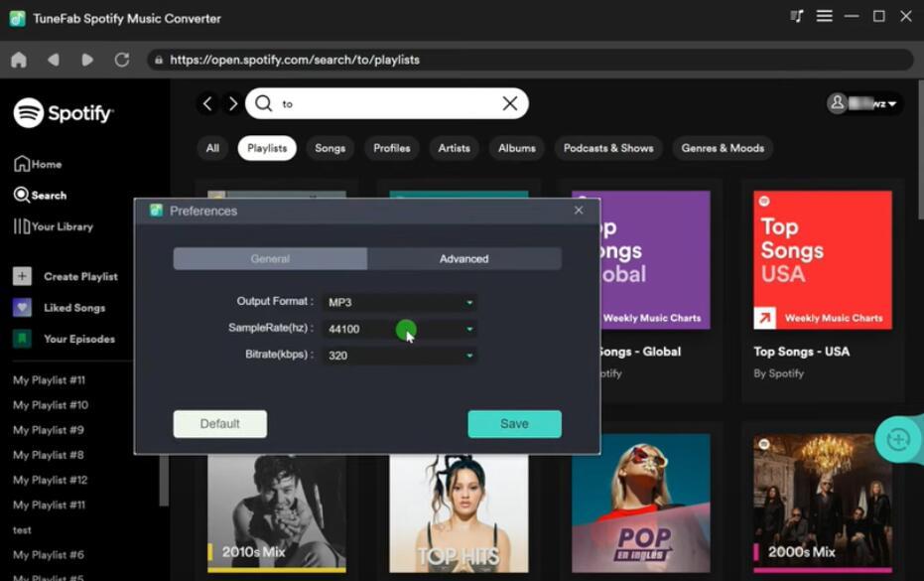Click the sidebar playlist scrollbar
Image resolution: width=924 pixels, height=581 pixels.
164,480
